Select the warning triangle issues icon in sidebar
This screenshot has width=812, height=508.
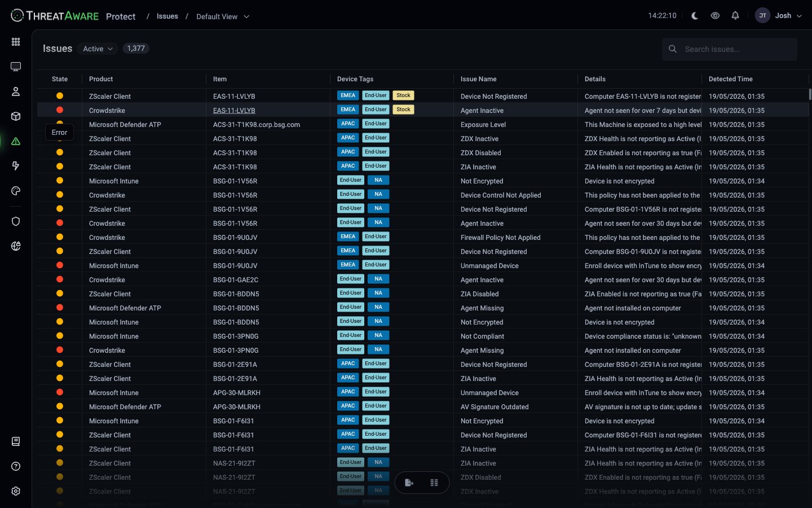[x=16, y=141]
